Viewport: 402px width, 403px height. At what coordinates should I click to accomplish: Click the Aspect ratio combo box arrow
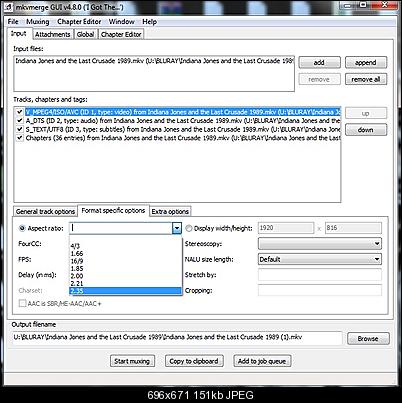(x=177, y=228)
